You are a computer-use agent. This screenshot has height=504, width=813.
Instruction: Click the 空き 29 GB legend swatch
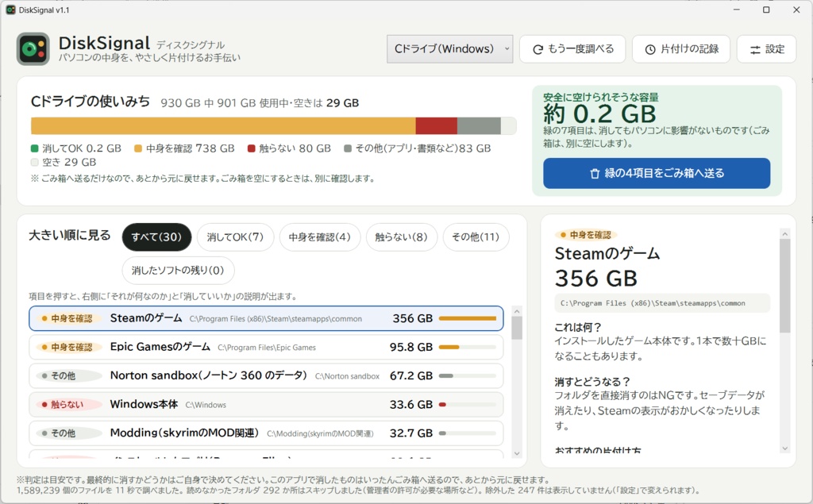35,162
